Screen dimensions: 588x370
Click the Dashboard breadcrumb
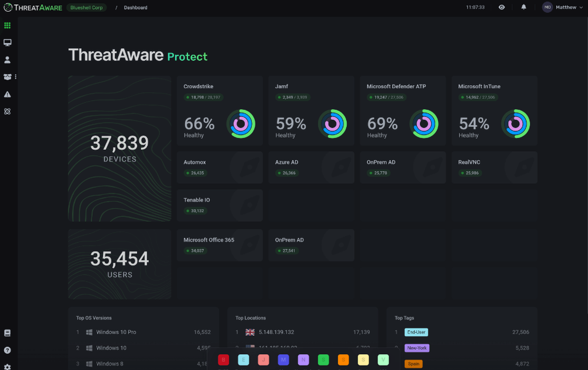point(135,8)
